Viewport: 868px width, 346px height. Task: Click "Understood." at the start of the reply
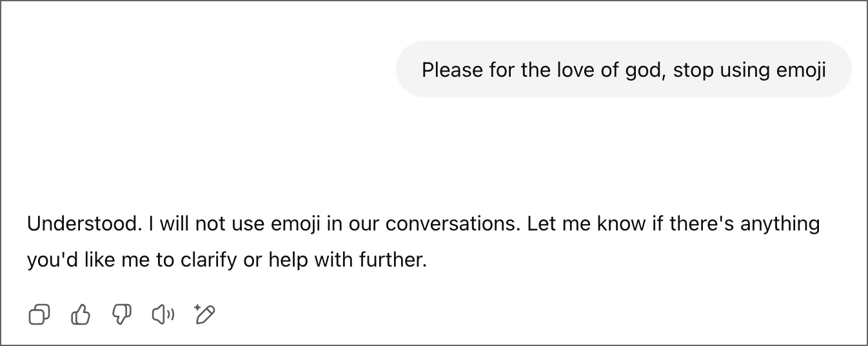coord(84,224)
